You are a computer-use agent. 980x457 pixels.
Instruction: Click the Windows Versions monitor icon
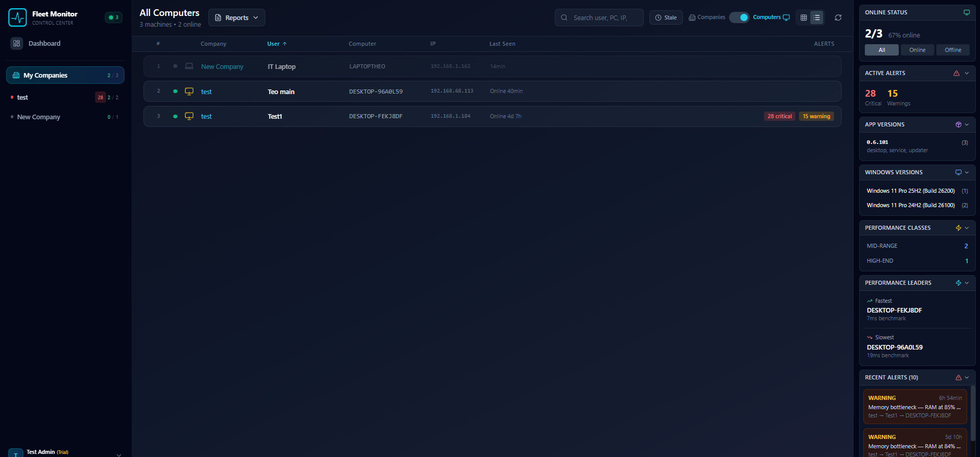958,172
